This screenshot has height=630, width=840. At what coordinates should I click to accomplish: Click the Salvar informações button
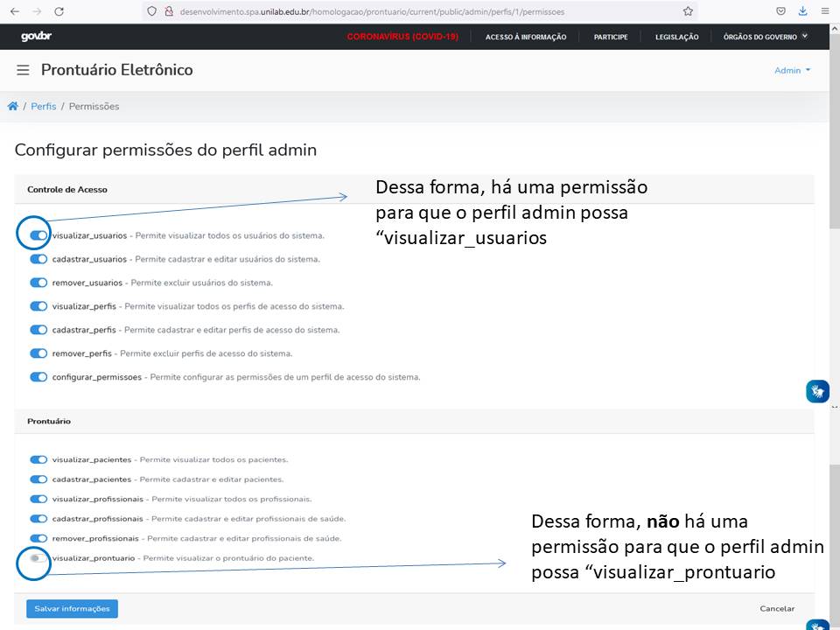(72, 608)
